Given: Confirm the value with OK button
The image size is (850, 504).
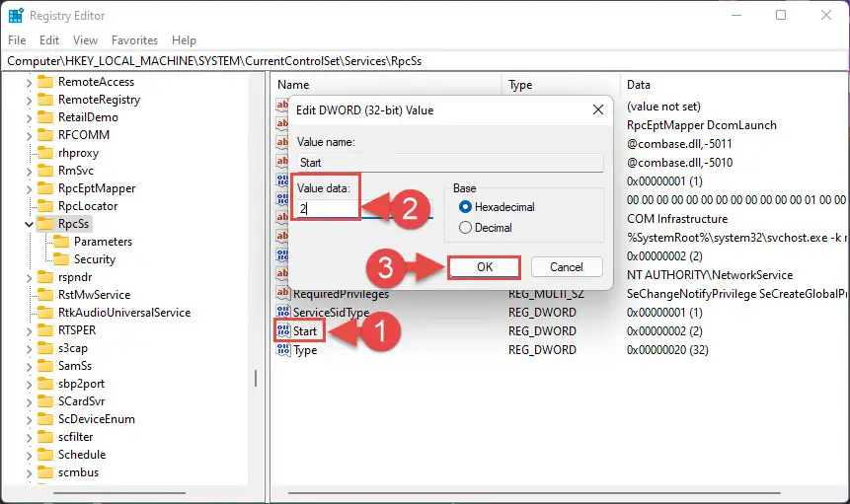Looking at the screenshot, I should pyautogui.click(x=485, y=267).
